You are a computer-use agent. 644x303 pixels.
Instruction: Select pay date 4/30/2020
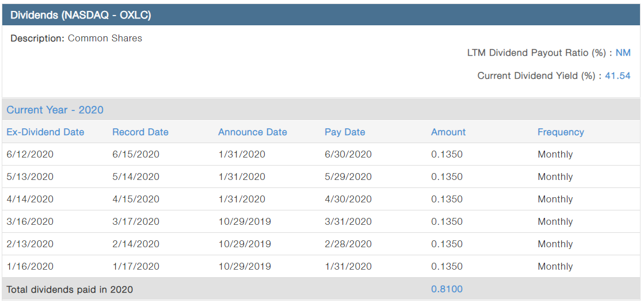(x=348, y=200)
